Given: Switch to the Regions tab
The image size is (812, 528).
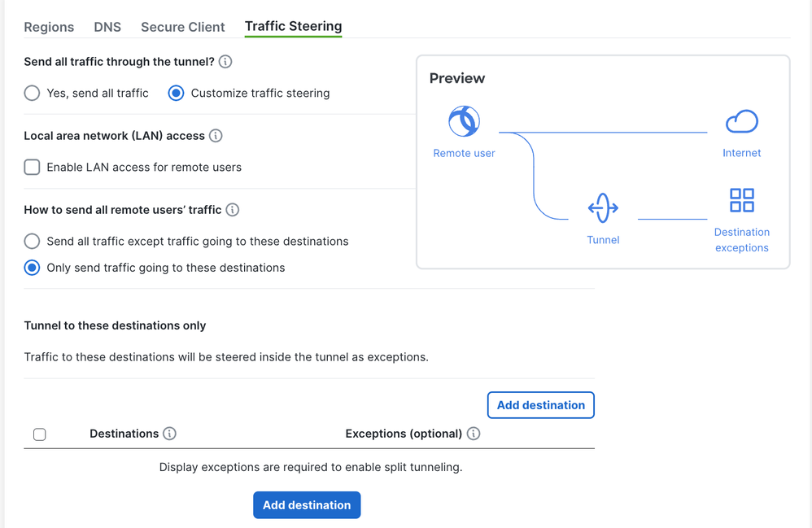Looking at the screenshot, I should coord(49,27).
